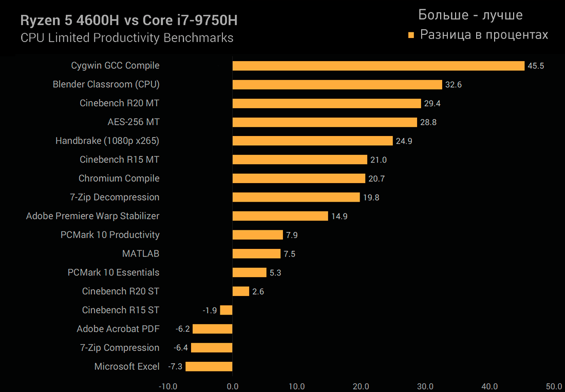This screenshot has height=392, width=565.
Task: Click the Cinebench R20 ST bar
Action: coord(241,291)
